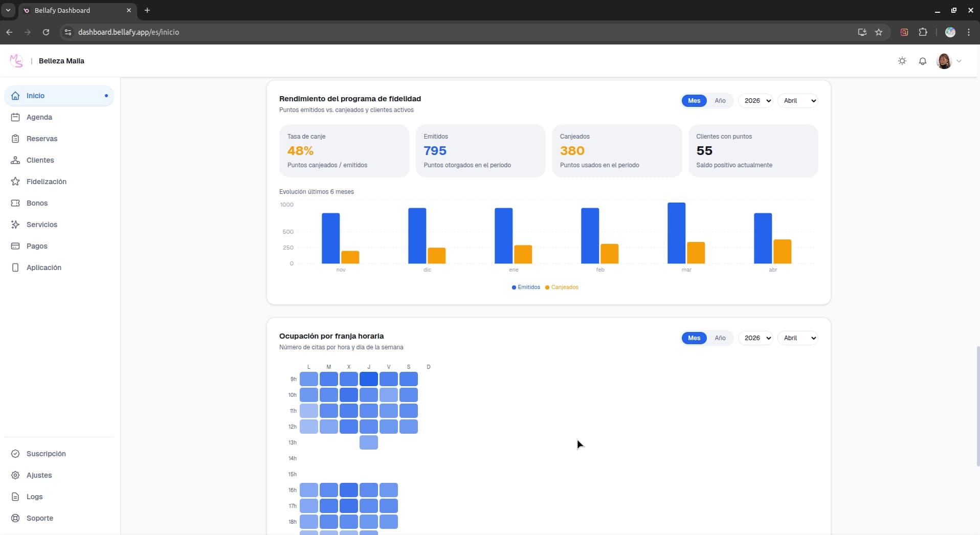Open the notifications bell
The image size is (980, 535).
pos(923,61)
